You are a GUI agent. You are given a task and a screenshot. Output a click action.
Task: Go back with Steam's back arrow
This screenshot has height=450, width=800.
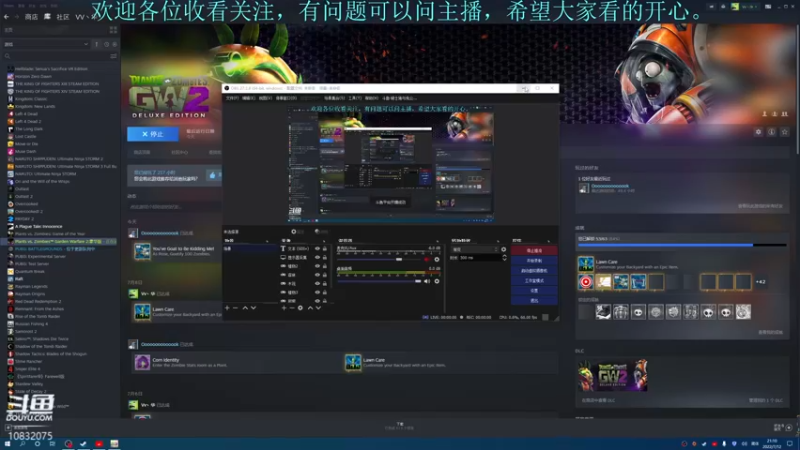pyautogui.click(x=6, y=17)
